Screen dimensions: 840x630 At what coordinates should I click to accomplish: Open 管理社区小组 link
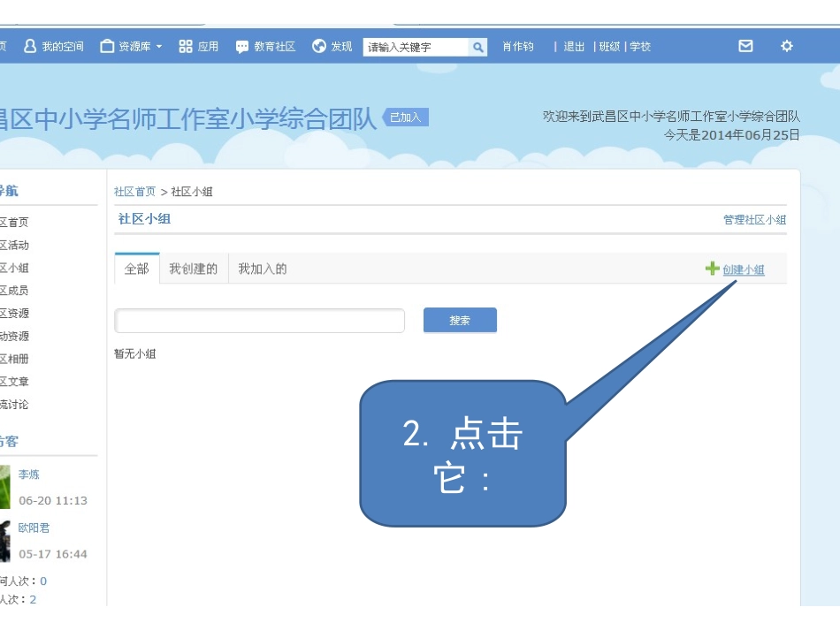754,219
